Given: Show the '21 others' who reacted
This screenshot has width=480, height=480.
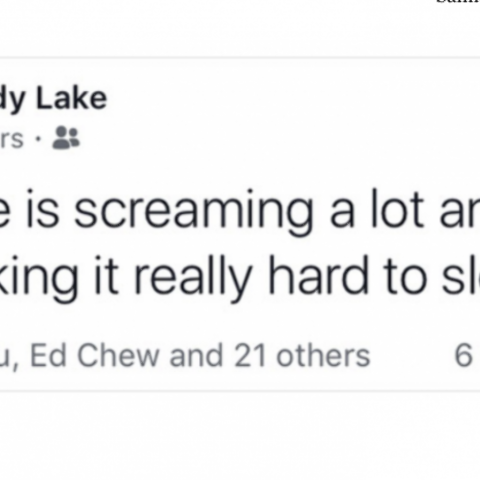Looking at the screenshot, I should click(x=302, y=355).
